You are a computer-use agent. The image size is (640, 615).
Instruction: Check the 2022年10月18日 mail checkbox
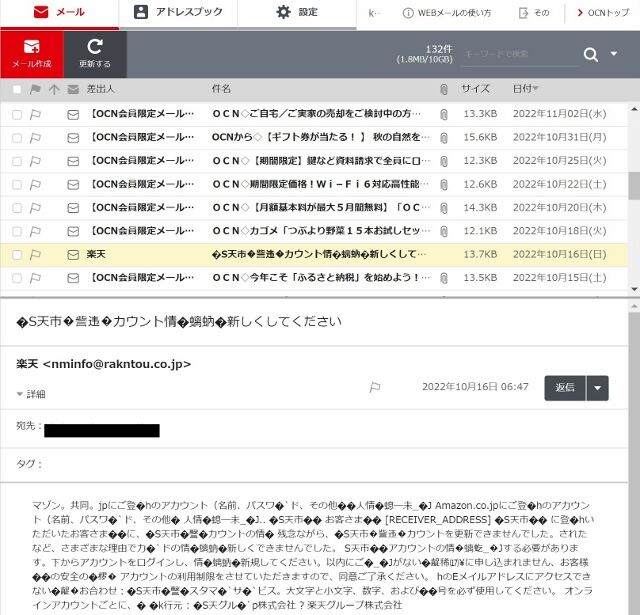[x=17, y=231]
